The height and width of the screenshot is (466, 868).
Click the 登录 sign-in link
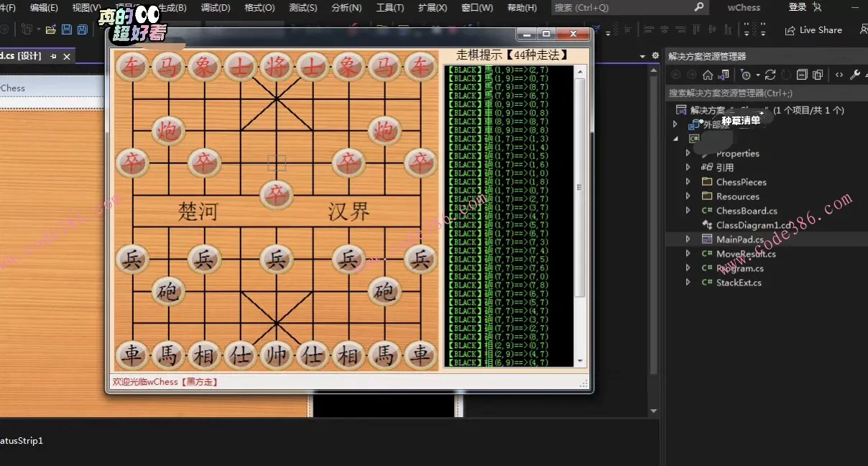pos(798,7)
